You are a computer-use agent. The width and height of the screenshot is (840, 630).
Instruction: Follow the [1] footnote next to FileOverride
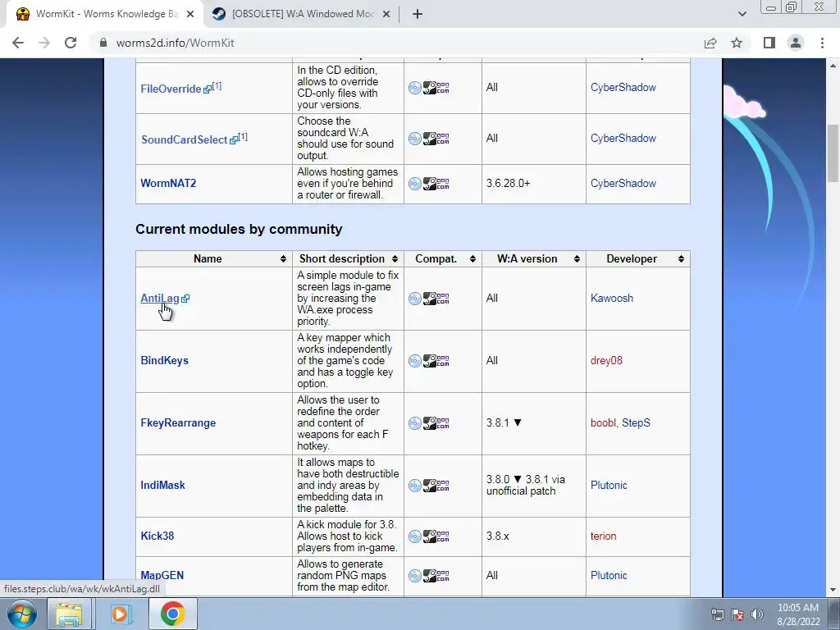tap(217, 85)
